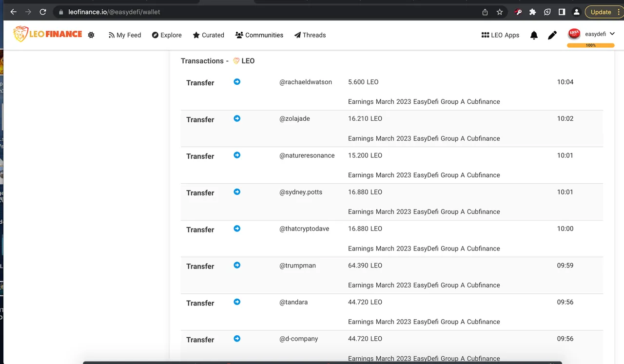Go forward in browser history
Viewport: 624px width, 364px height.
tap(28, 12)
